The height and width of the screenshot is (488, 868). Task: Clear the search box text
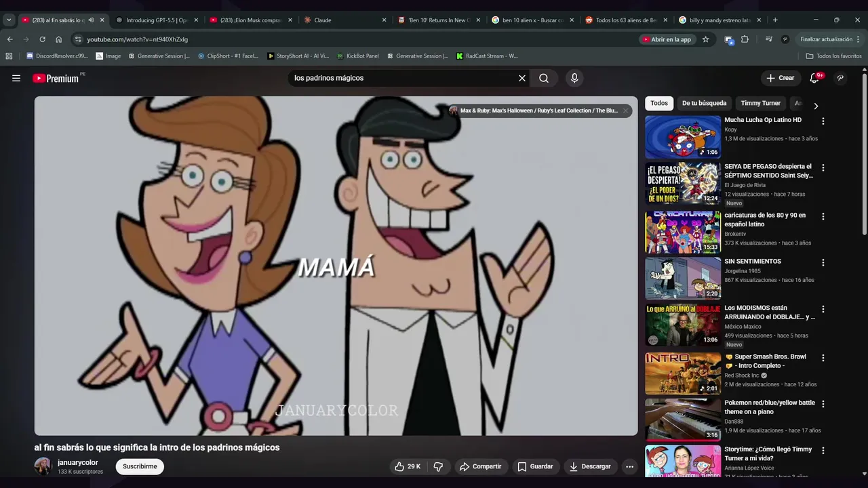[522, 78]
